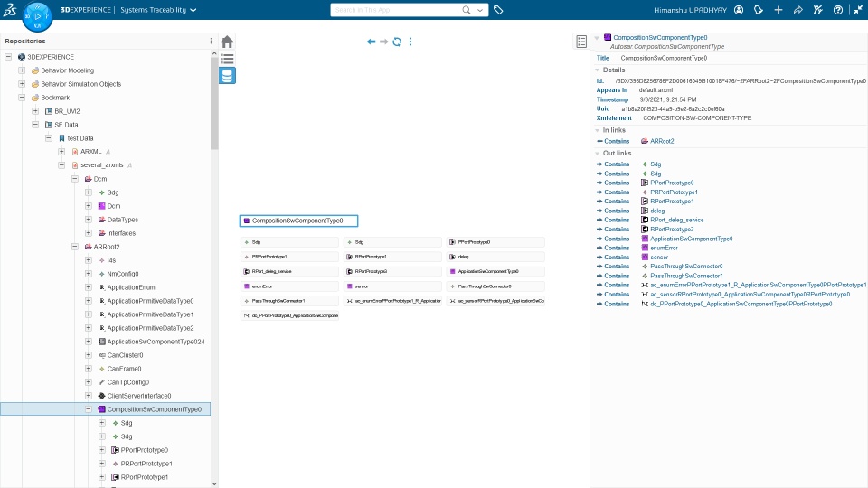Open Systems Traceability app dropdown
Screen dimensions: 868x488
click(x=158, y=10)
